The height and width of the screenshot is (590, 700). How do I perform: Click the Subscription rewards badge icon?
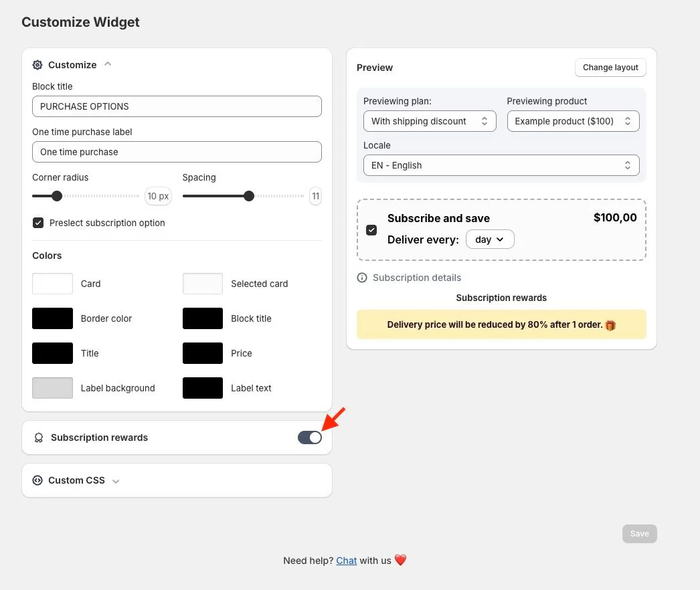click(39, 437)
